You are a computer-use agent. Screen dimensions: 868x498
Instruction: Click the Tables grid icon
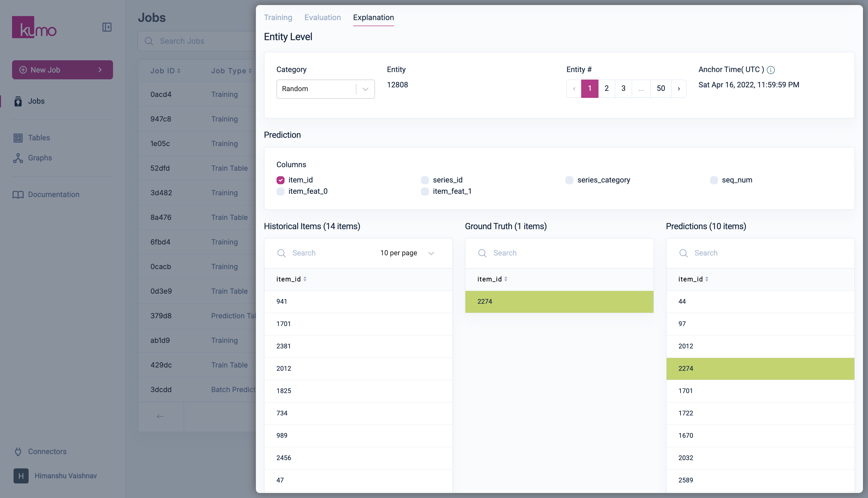point(18,138)
